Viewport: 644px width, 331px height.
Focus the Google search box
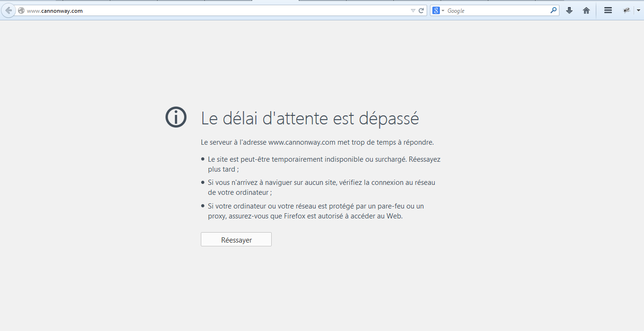[496, 10]
